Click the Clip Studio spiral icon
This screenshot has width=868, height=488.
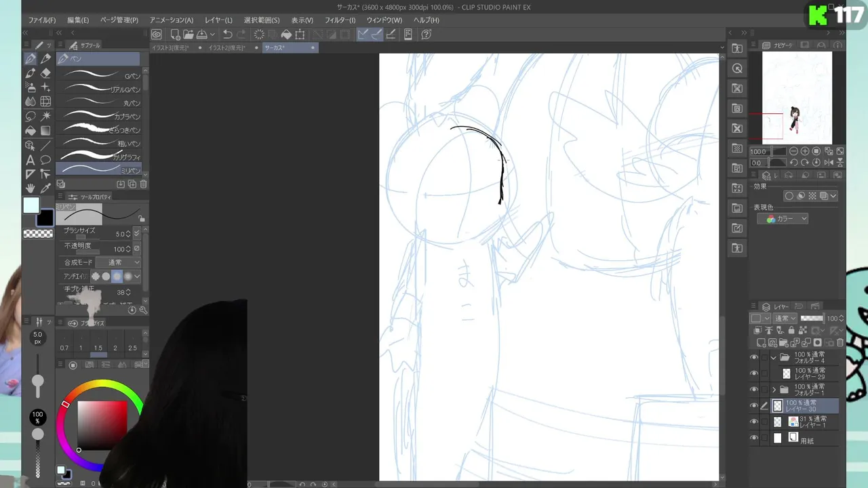(x=157, y=35)
